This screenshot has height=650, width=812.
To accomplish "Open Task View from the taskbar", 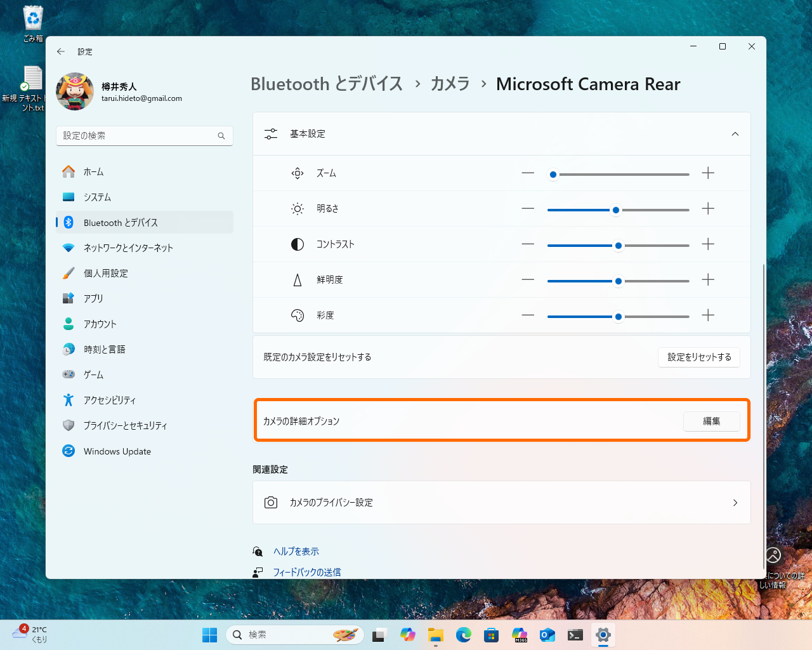I will (379, 635).
